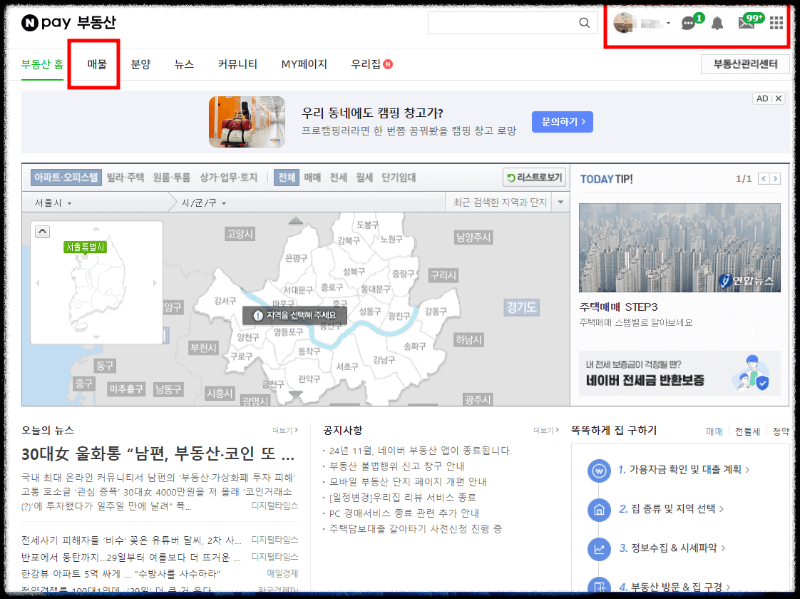Open 가용자금 확인 및 대출 계획 step
Screen dimensions: 800x599
tap(684, 469)
